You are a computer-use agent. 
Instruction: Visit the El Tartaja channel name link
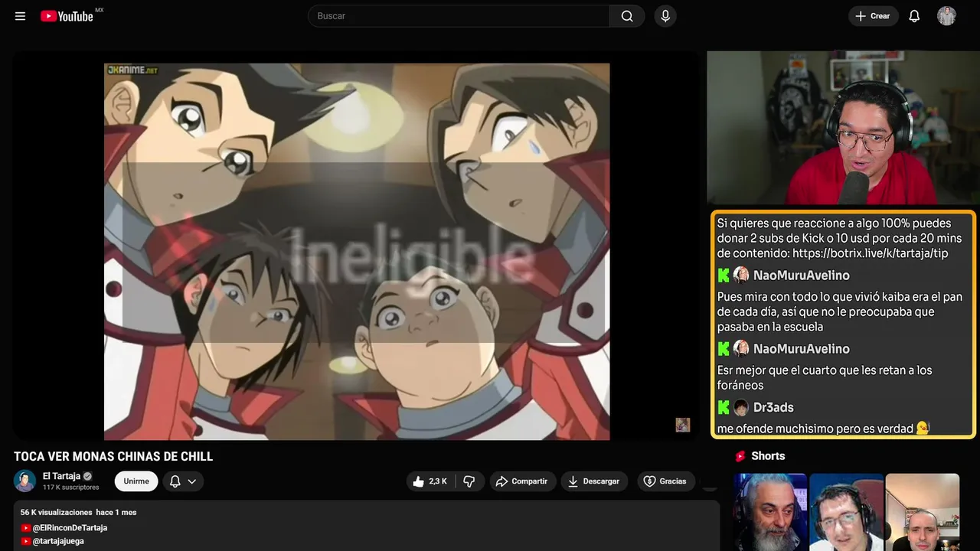click(x=61, y=476)
